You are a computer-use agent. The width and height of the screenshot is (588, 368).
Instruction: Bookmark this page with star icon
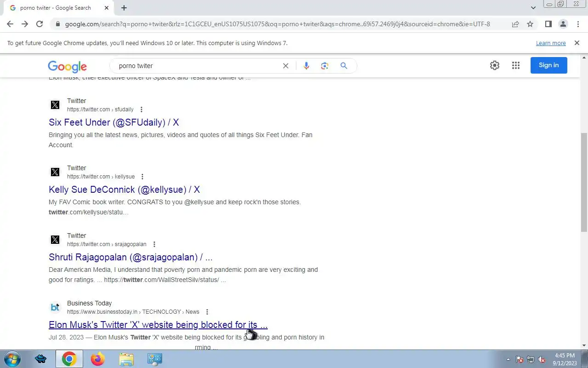530,24
